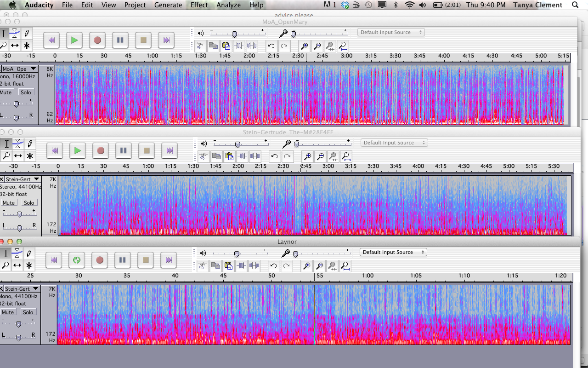Viewport: 588px width, 368px height.
Task: Click Silence selection in Laynor window
Action: 254,265
